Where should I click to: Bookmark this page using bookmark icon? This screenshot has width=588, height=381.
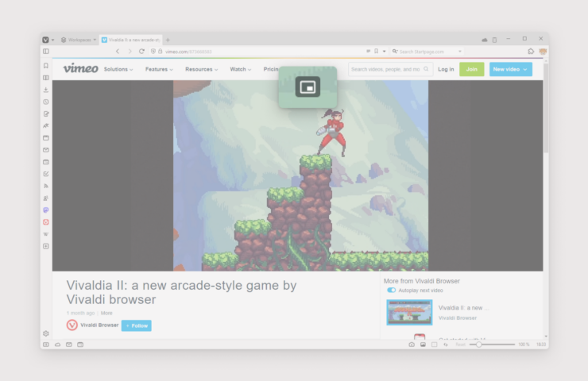point(376,52)
